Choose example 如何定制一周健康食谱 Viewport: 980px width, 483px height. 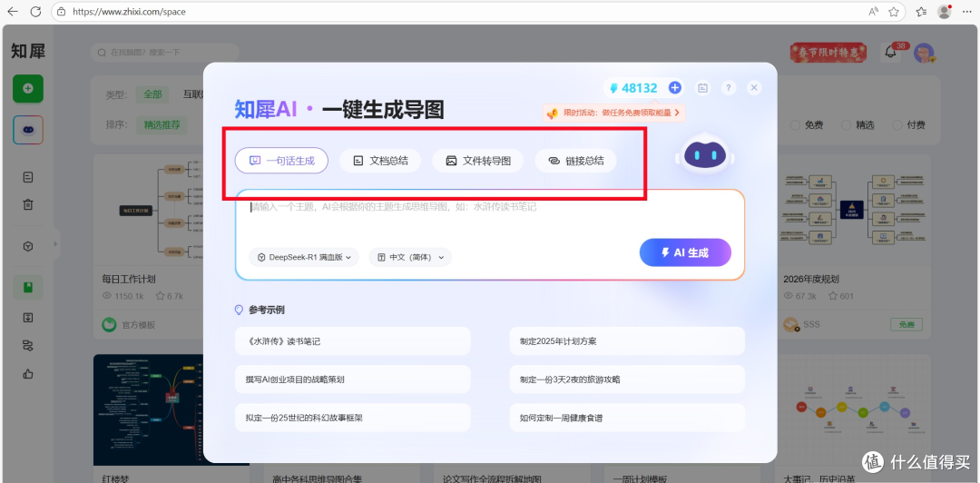click(x=628, y=418)
